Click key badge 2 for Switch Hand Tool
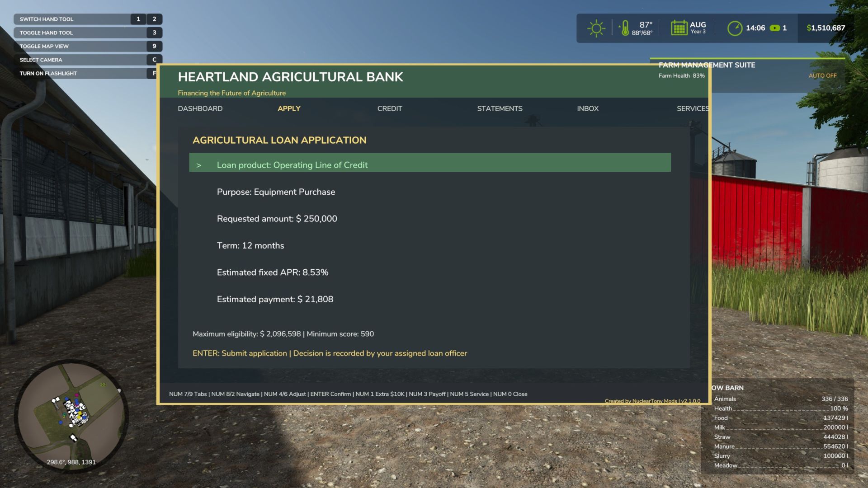This screenshot has height=488, width=868. point(154,19)
